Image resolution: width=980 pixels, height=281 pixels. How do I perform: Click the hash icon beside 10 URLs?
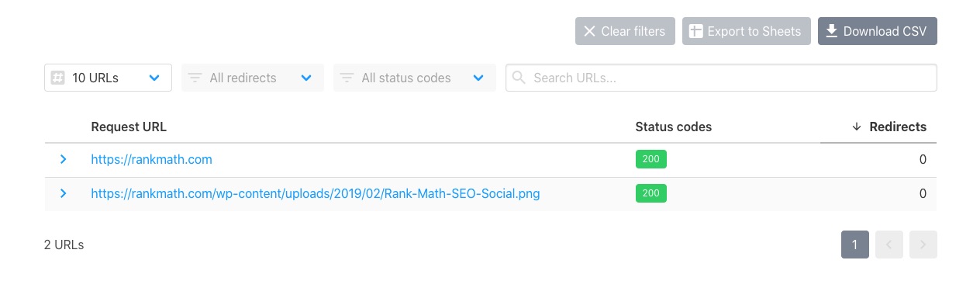pyautogui.click(x=57, y=78)
